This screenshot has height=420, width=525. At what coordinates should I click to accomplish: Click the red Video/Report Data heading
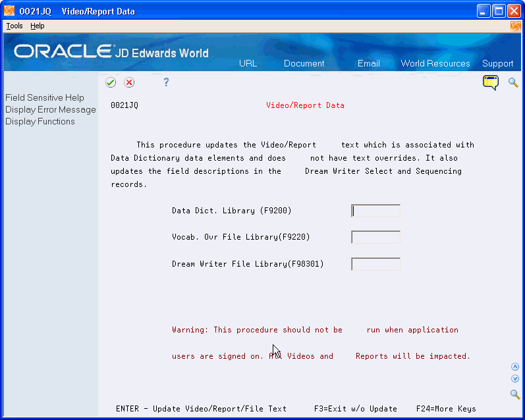point(305,105)
